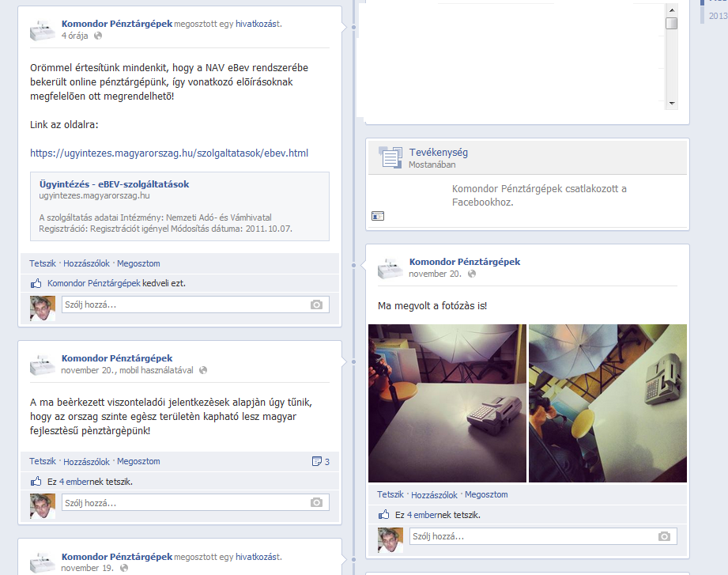Open commenter profile picture under eBev post
The width and height of the screenshot is (728, 575).
click(42, 308)
